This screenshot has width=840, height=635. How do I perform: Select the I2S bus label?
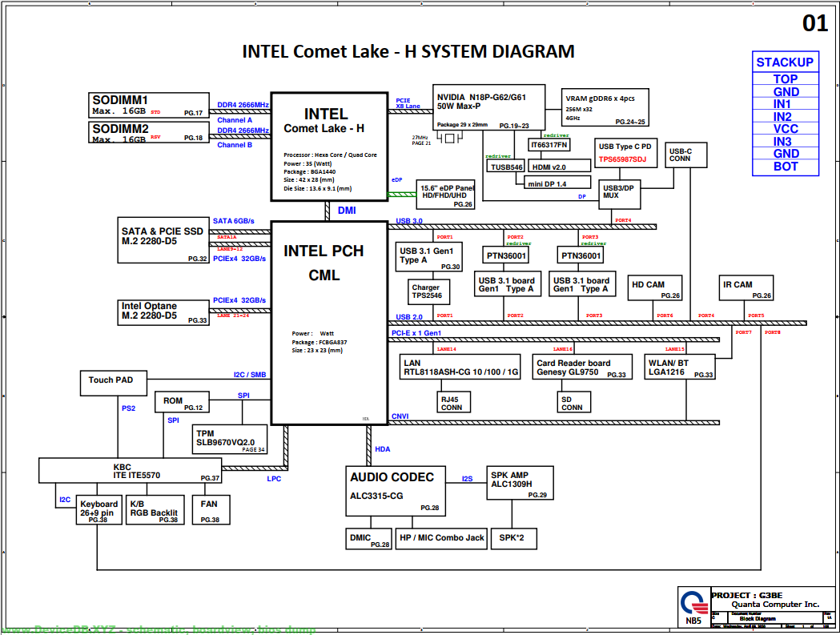467,479
